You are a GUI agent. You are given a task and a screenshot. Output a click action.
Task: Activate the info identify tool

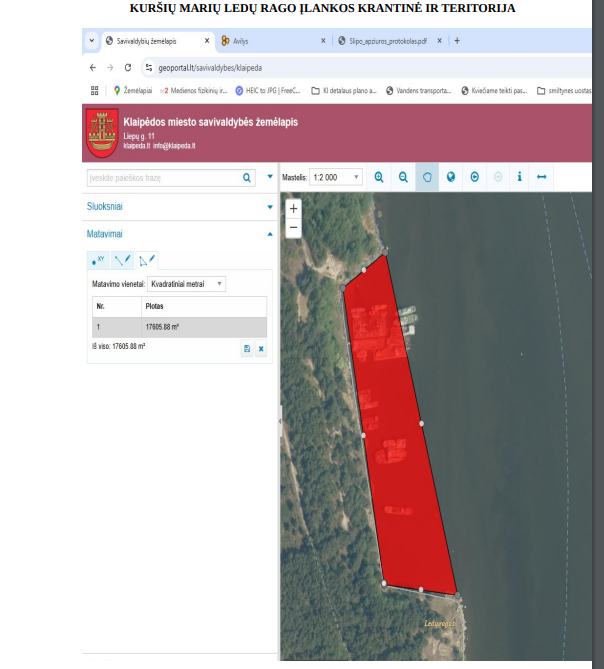519,177
